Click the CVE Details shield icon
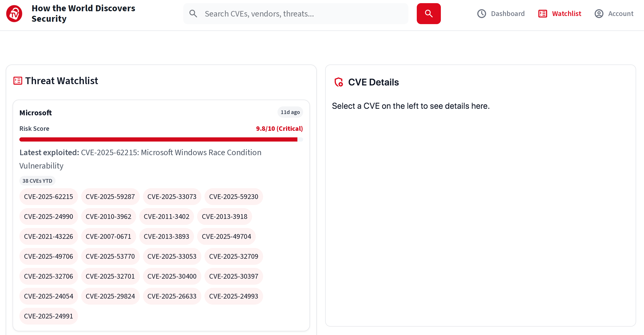 (339, 82)
